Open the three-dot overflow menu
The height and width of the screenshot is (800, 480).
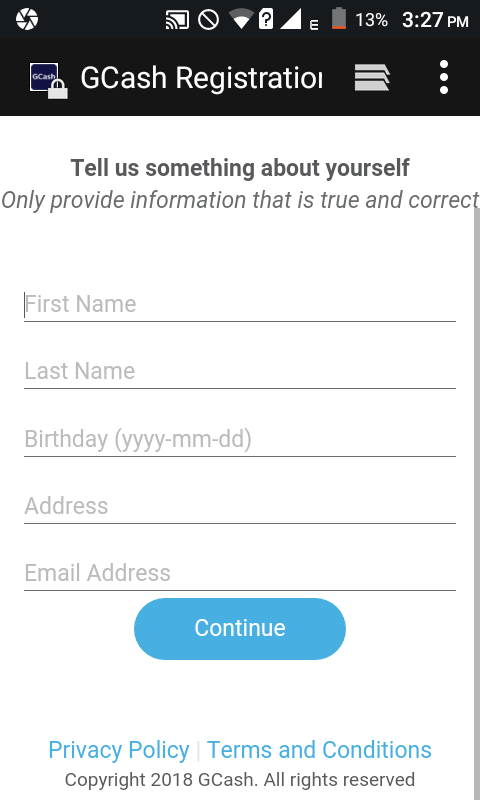point(444,77)
